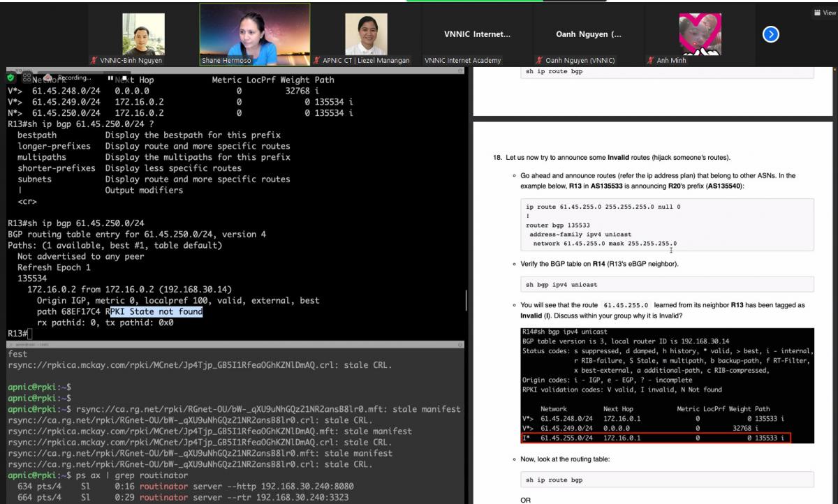Select the VNNIC Internet Academy participant tile
This screenshot has height=504, width=838.
click(x=477, y=34)
